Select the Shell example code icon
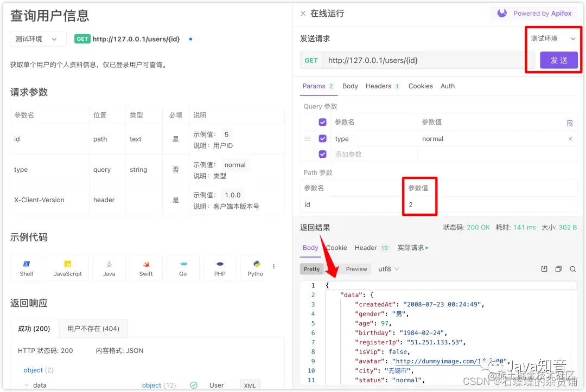Screen dimensions: 586x392 26,267
